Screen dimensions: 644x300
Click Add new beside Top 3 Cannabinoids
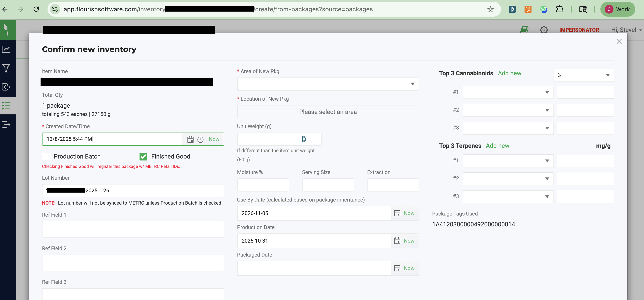tap(509, 73)
